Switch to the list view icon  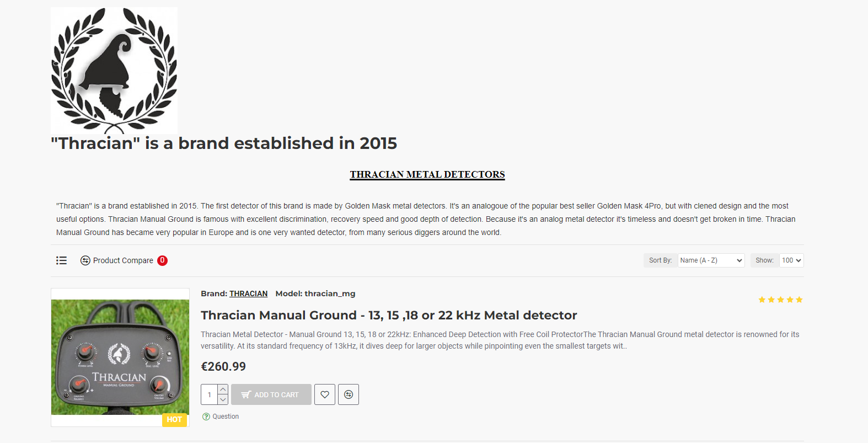[61, 260]
